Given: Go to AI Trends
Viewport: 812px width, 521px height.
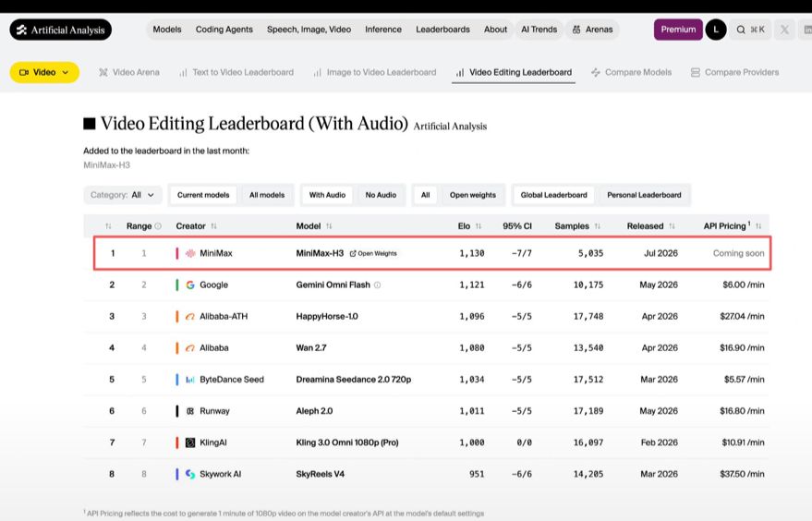Looking at the screenshot, I should coord(539,30).
